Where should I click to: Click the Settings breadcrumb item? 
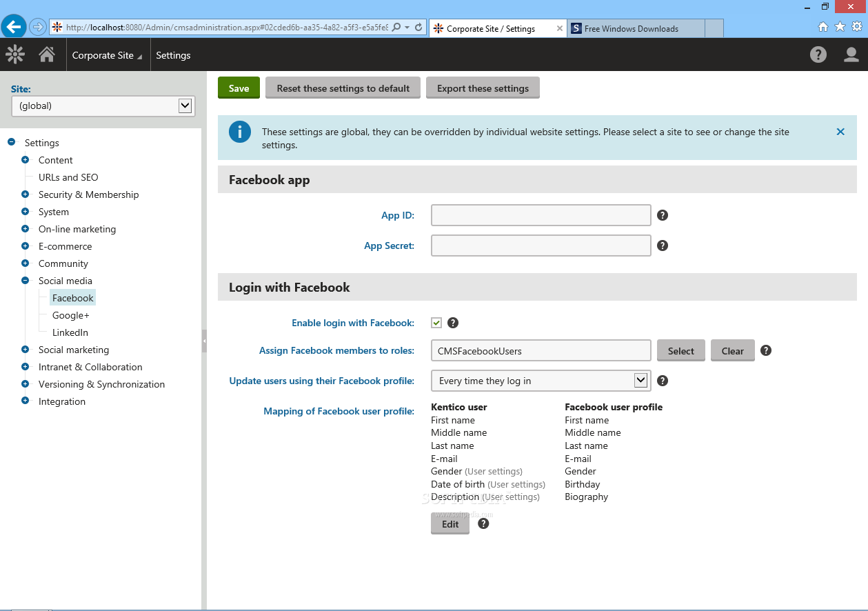(173, 55)
